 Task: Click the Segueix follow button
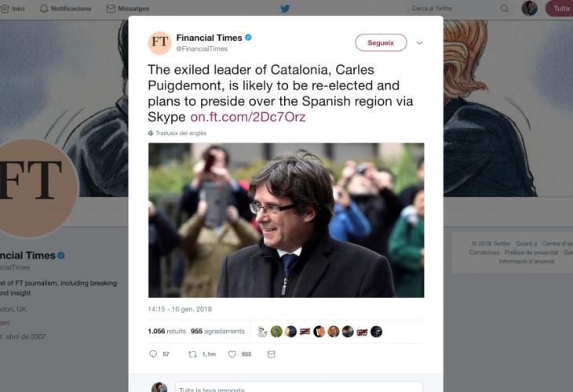pos(381,42)
